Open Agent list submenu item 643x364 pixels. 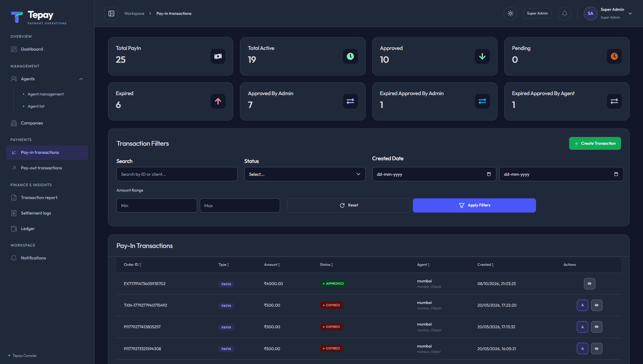point(36,106)
